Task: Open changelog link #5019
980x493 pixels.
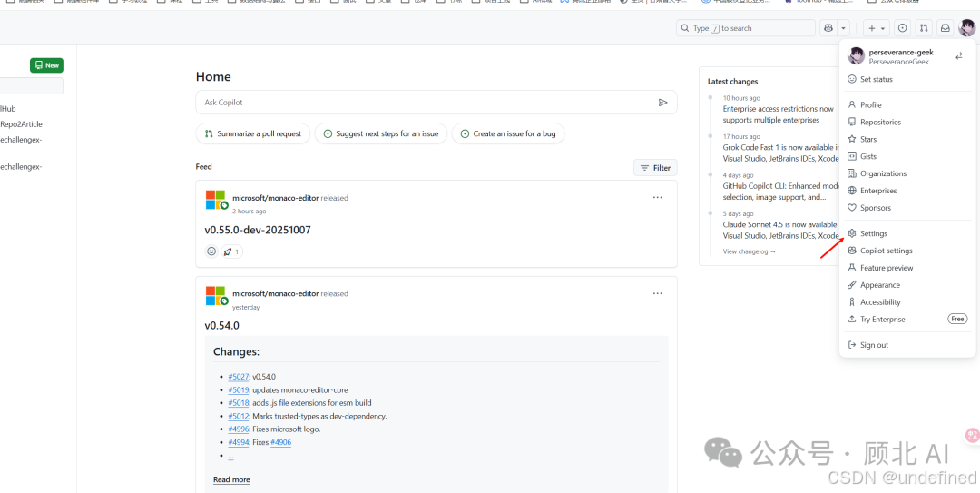Action: point(239,389)
